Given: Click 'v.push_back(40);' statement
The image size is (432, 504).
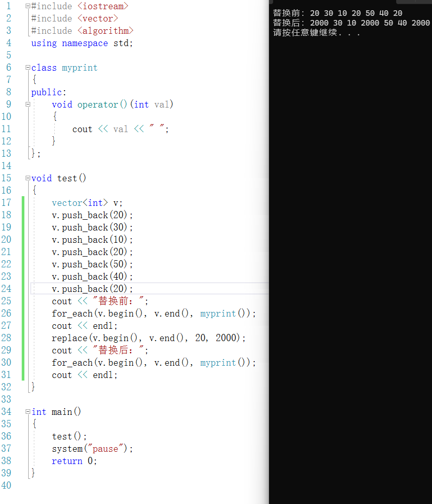Looking at the screenshot, I should click(x=92, y=277).
